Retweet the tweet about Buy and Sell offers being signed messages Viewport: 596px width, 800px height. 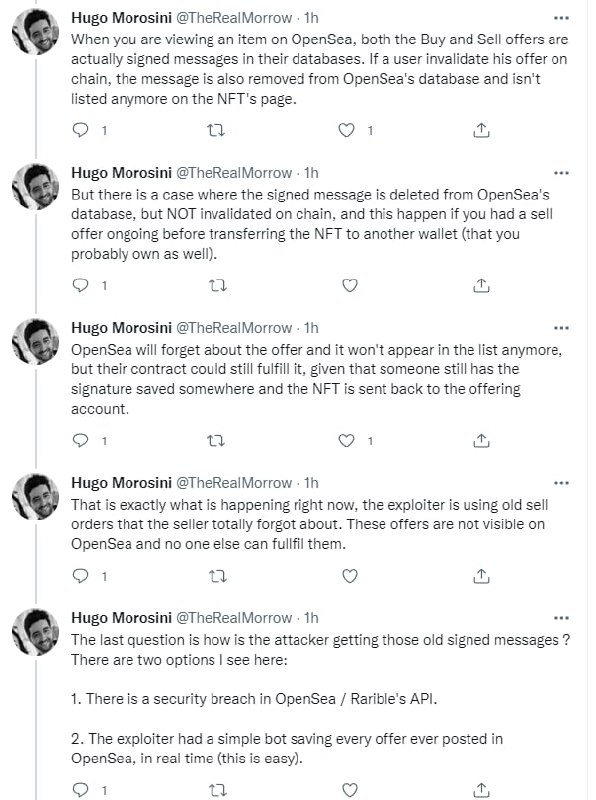coord(216,131)
